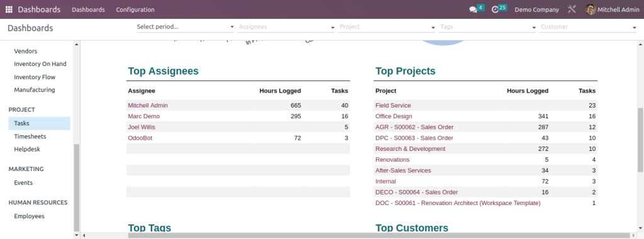This screenshot has height=239, width=644.
Task: Click the Top Projects heading
Action: click(406, 71)
